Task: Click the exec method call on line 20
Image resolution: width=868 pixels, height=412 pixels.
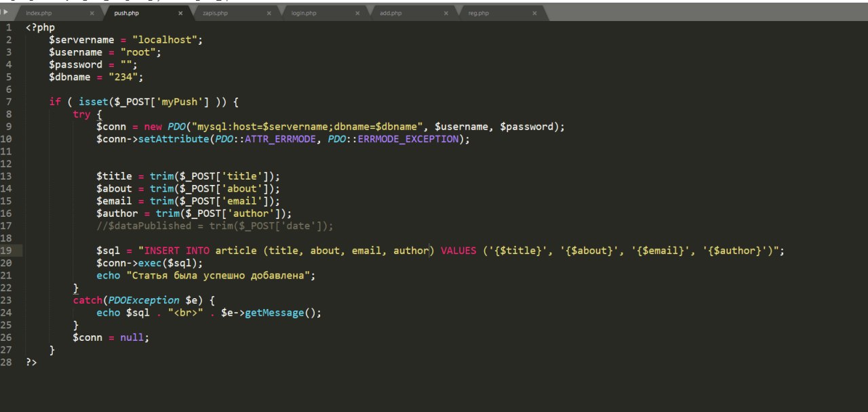Action: click(149, 263)
